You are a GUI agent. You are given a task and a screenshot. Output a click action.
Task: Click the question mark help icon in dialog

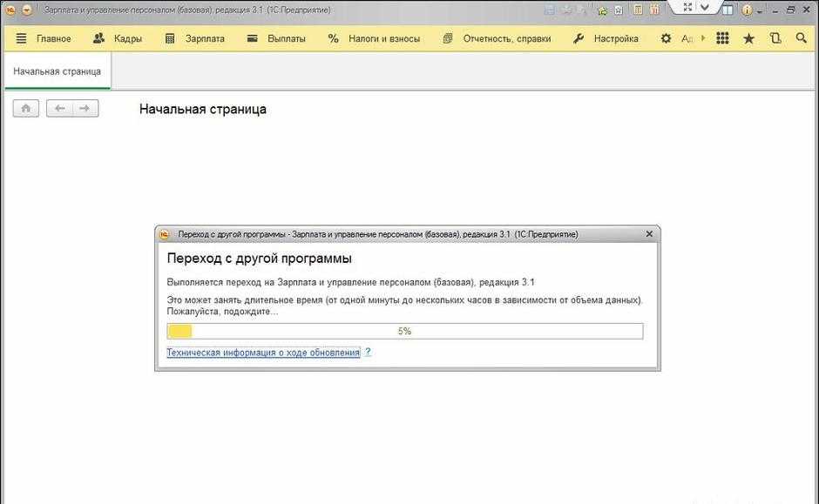(x=368, y=353)
